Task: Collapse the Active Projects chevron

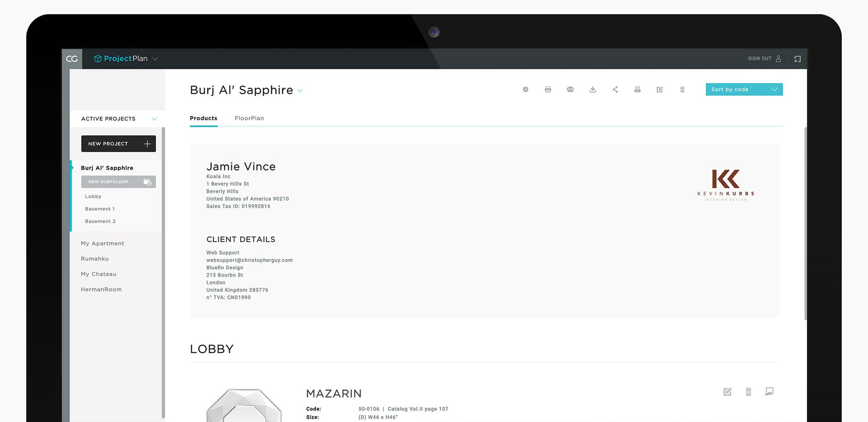Action: pyautogui.click(x=154, y=119)
